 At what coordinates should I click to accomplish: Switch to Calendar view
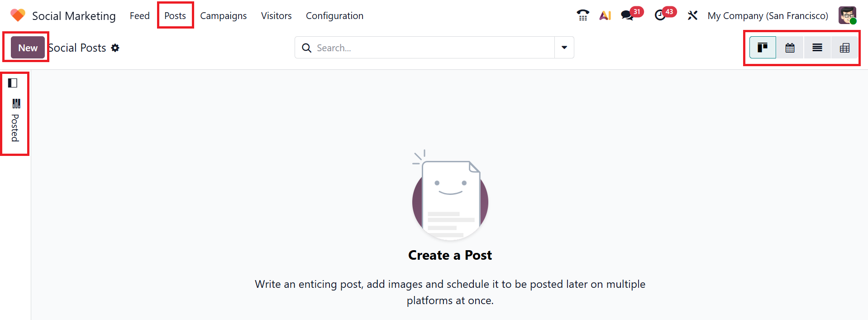coord(790,48)
